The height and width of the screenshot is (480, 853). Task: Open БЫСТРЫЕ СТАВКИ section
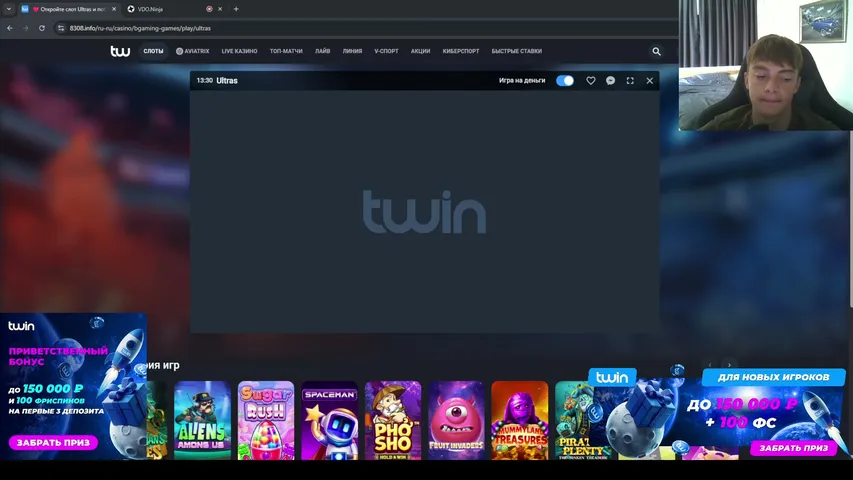click(517, 51)
